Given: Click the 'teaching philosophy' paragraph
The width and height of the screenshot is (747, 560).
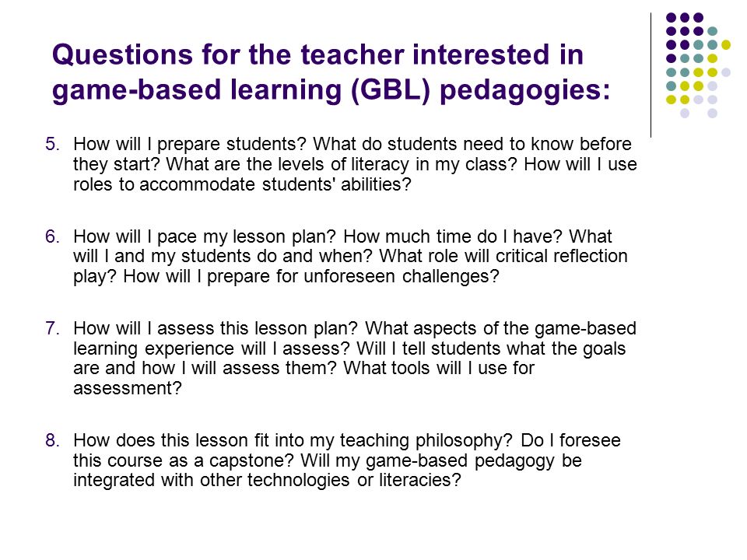Looking at the screenshot, I should tap(347, 460).
